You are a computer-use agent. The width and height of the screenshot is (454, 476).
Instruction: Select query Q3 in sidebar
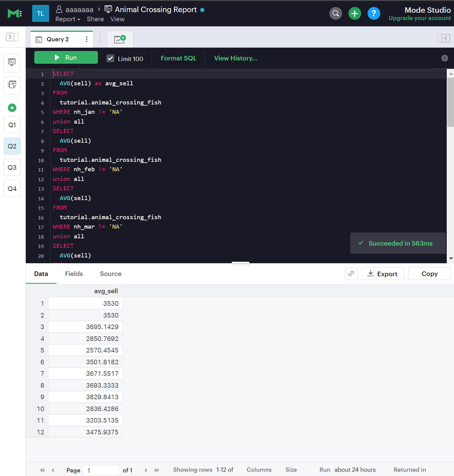(x=12, y=167)
